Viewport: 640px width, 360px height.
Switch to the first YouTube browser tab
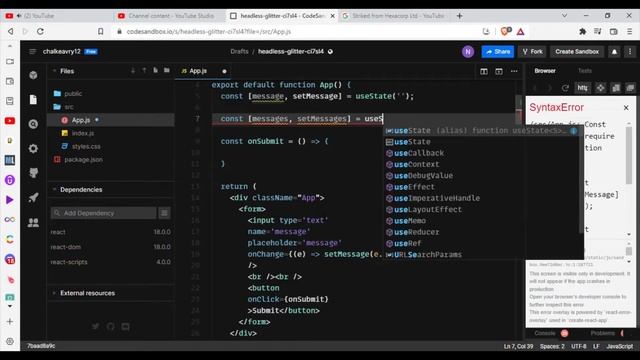[57, 16]
